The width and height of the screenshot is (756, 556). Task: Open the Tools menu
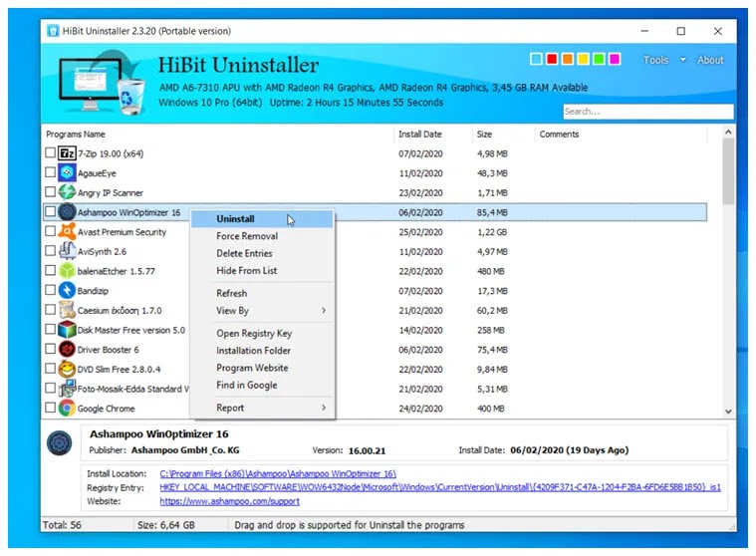pos(655,60)
